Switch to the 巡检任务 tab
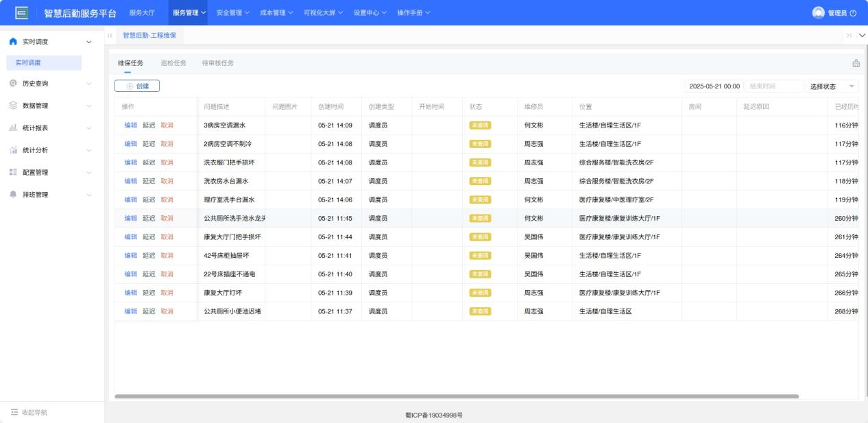868x423 pixels. 173,63
